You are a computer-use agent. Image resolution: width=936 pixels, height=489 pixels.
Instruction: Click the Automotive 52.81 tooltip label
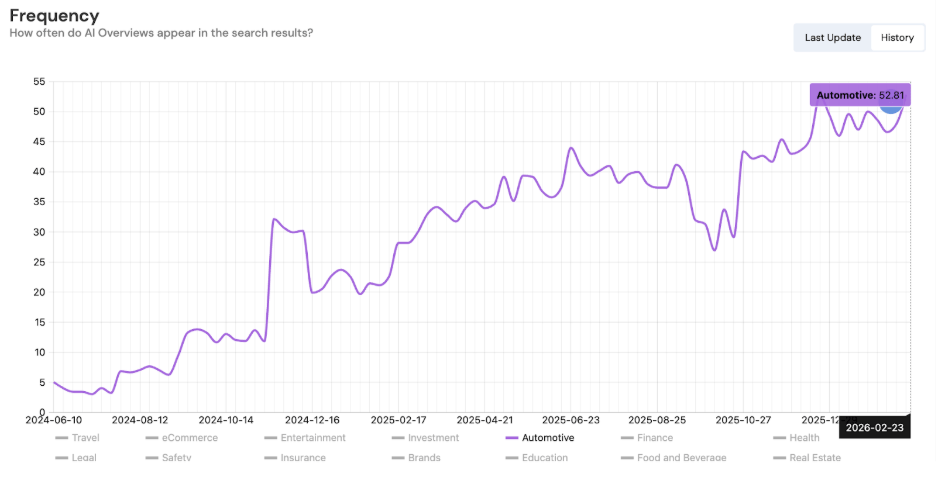coord(860,95)
